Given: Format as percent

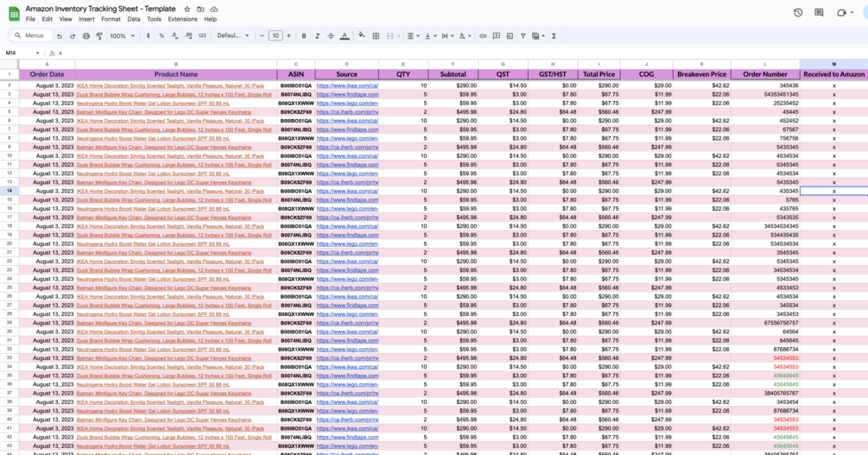Looking at the screenshot, I should (162, 36).
